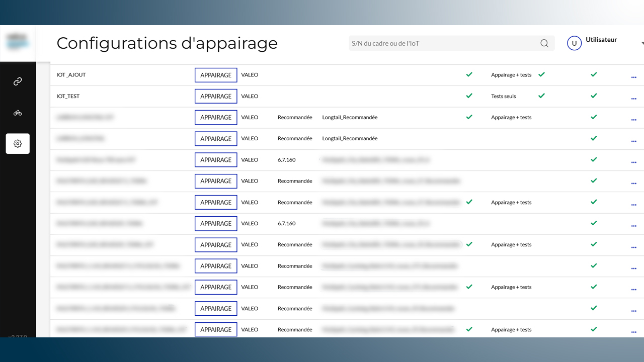Image resolution: width=644 pixels, height=362 pixels.
Task: Open the Tests seuls mode selector
Action: pos(504,96)
